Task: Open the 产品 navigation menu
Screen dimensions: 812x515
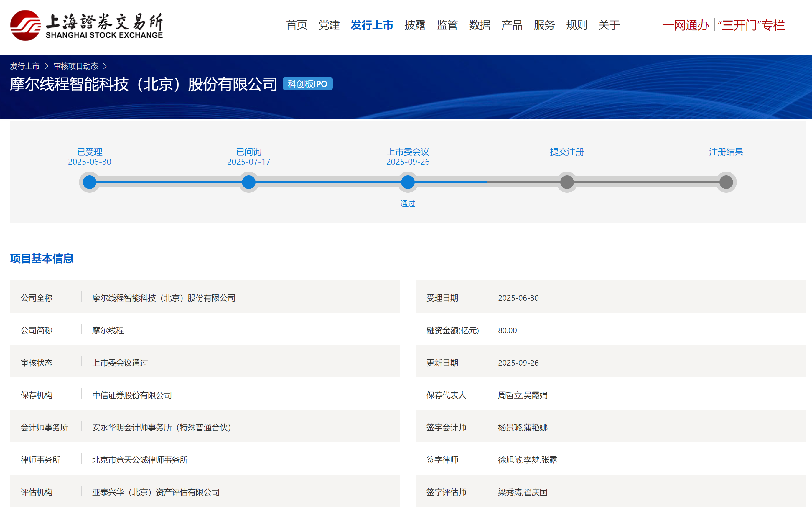Action: click(x=512, y=25)
